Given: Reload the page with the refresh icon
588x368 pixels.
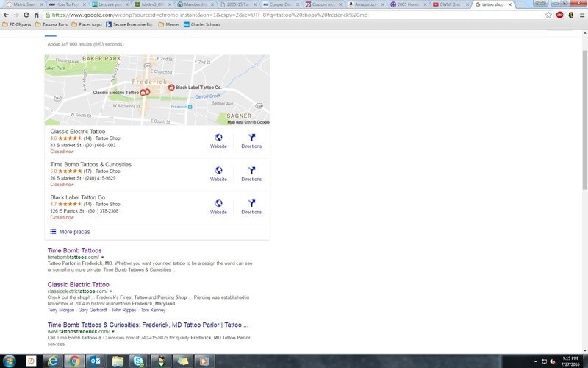Looking at the screenshot, I should 26,15.
